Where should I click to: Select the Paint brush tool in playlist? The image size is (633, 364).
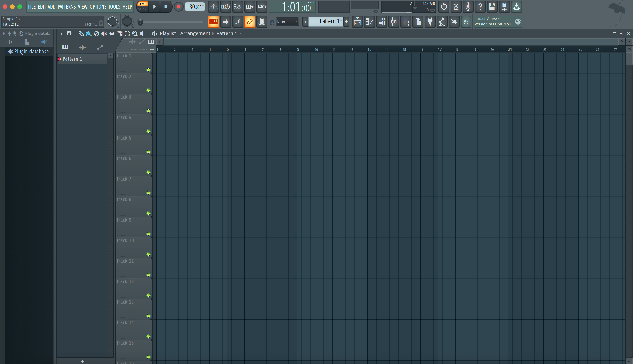(88, 34)
